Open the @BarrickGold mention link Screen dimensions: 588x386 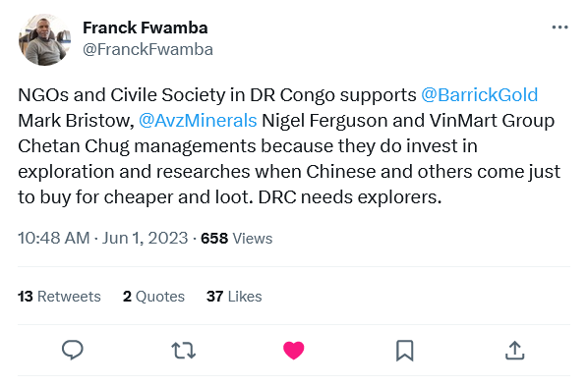point(479,95)
